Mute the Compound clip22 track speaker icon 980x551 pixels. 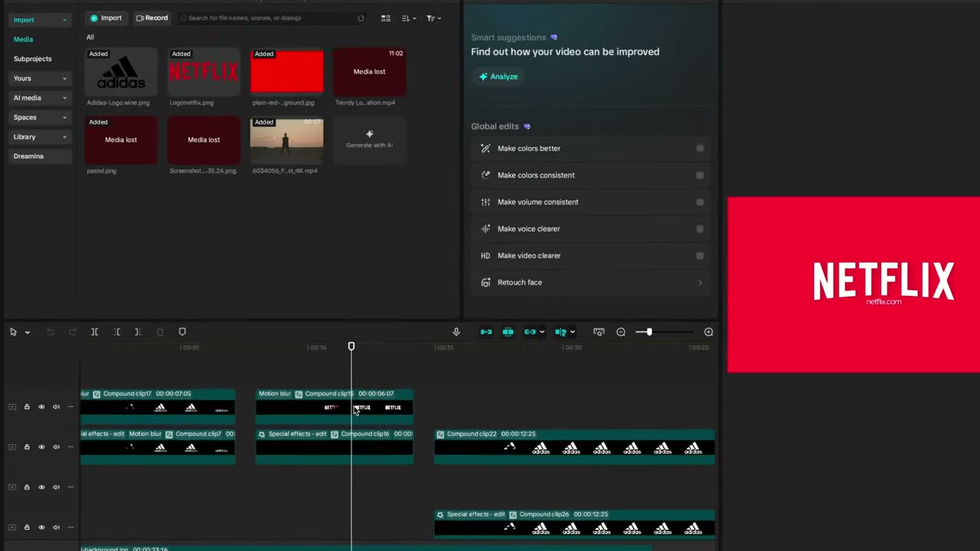(x=56, y=447)
